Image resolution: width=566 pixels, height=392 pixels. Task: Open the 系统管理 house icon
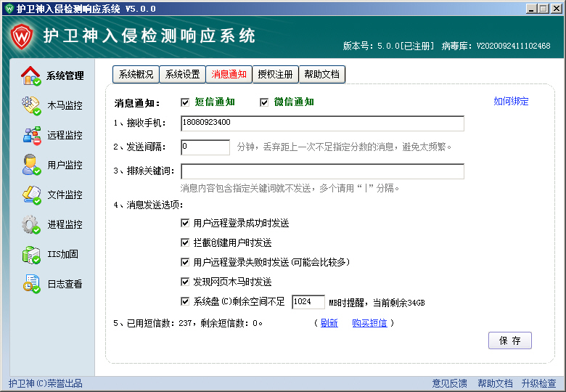pyautogui.click(x=31, y=75)
